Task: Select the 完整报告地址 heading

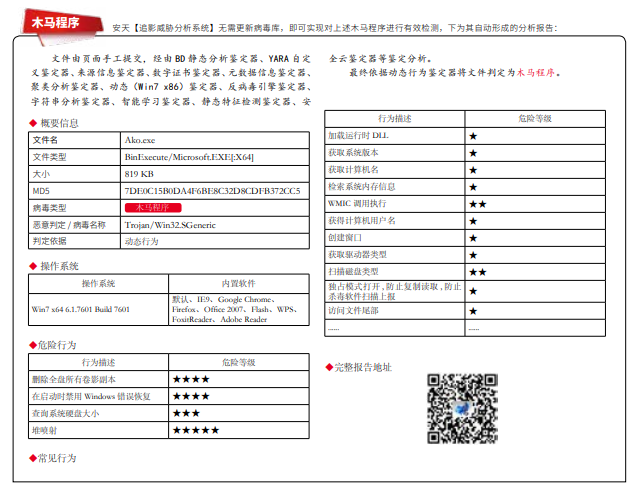Action: pyautogui.click(x=363, y=367)
